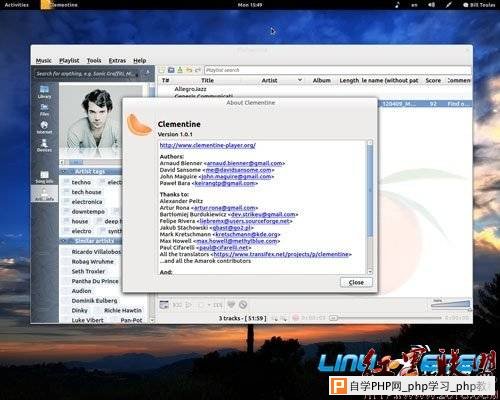Click the About dialog scroll up arrow

pyautogui.click(x=370, y=143)
